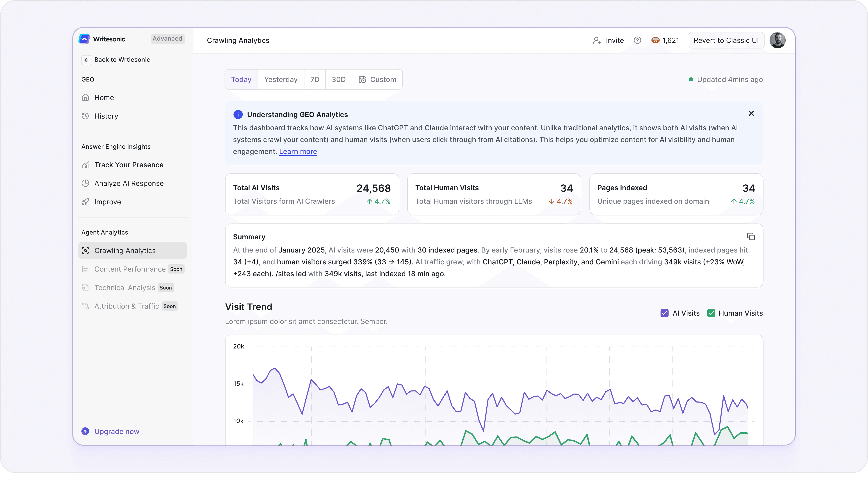Screen dimensions: 868x491
Task: Toggle the Human Visits checkbox
Action: point(711,313)
